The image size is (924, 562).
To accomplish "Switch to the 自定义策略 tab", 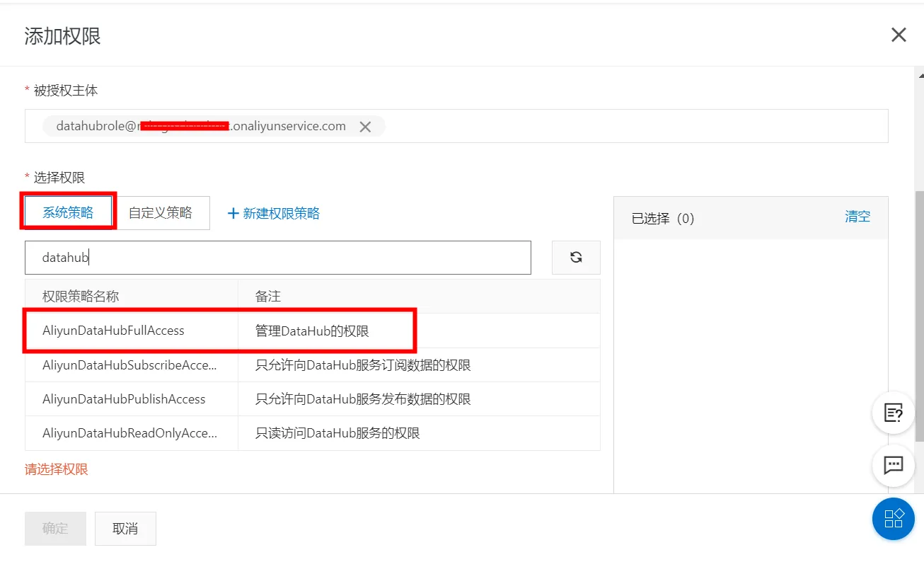I will click(161, 212).
